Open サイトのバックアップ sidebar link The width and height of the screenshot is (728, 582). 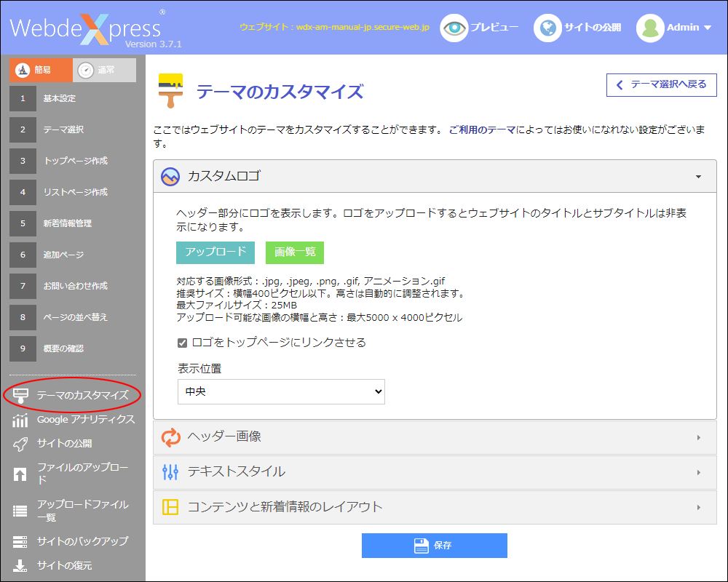coord(83,541)
